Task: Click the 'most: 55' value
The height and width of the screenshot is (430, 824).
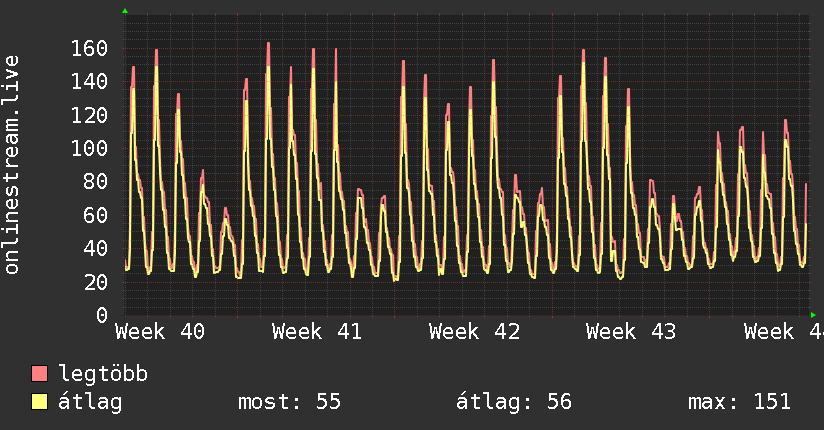Action: click(290, 402)
